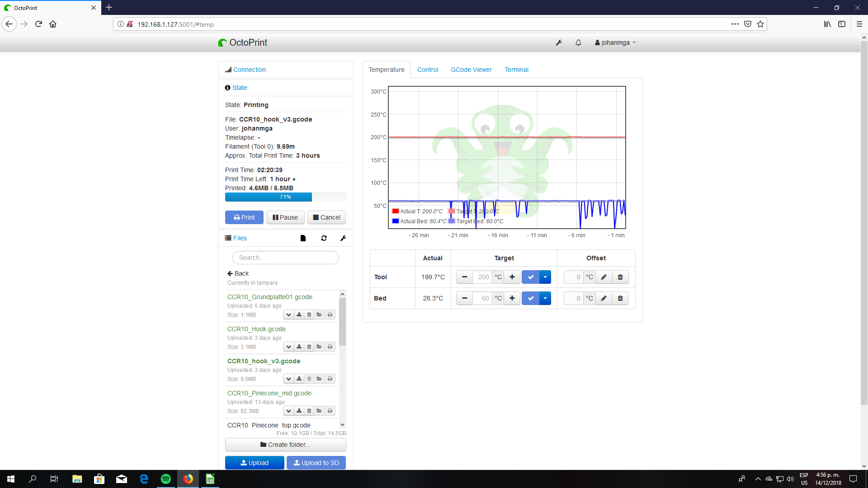Collapse the State panel header
868x488 pixels.
pos(240,88)
